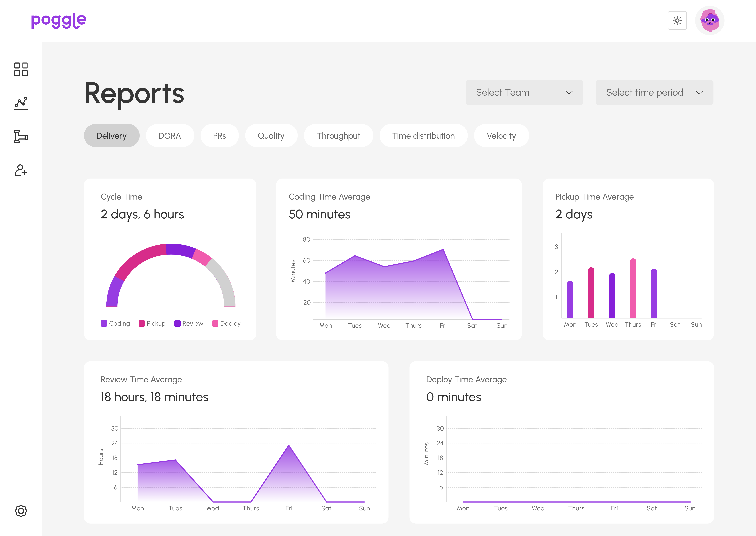This screenshot has height=536, width=756.
Task: Click the branch/pipeline sidebar icon
Action: 21,136
